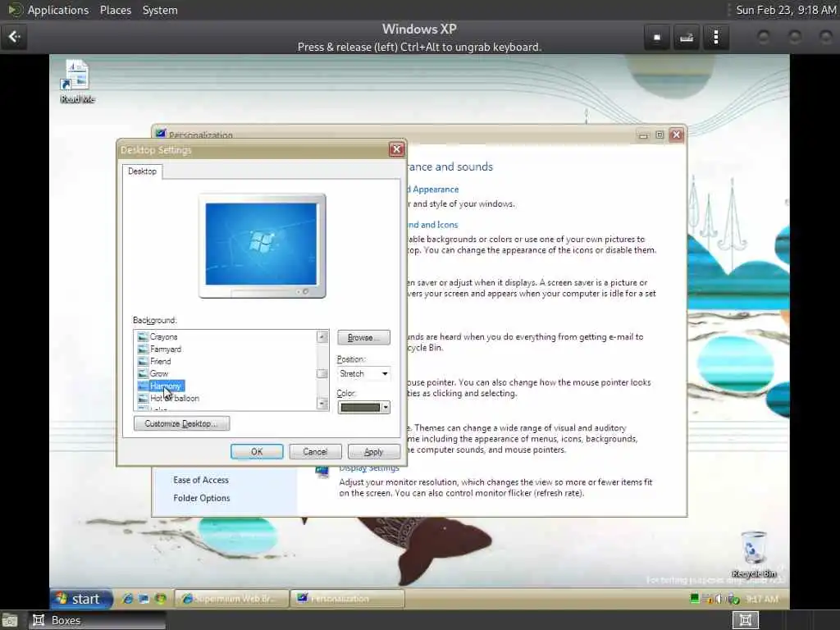Maximize the Personalization window
Screen dimensions: 840x630
pos(660,135)
